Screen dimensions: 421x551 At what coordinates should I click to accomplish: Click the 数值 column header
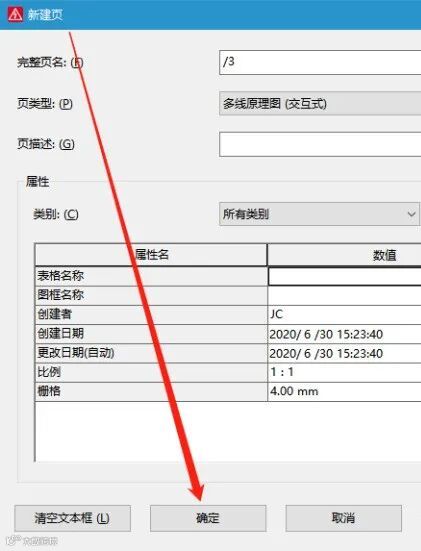click(344, 254)
